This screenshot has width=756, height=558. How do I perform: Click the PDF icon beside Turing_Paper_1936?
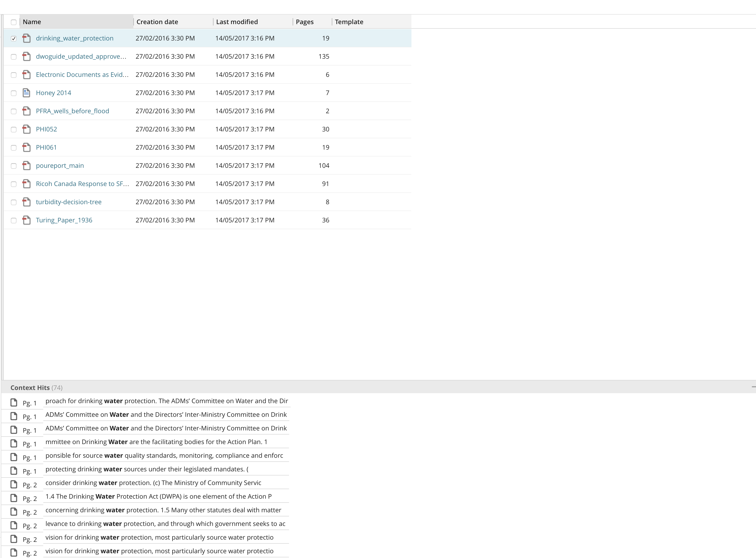click(26, 220)
